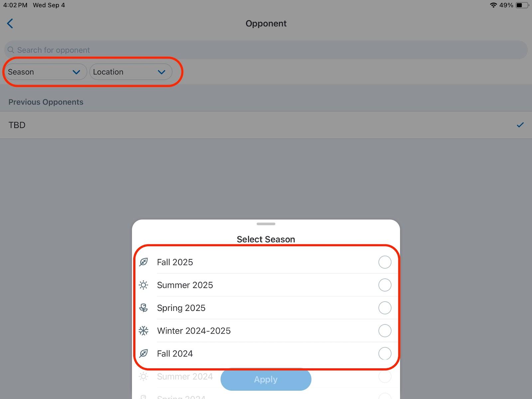This screenshot has height=399, width=532.
Task: Tap the Summer 2025 sun icon
Action: 144,285
